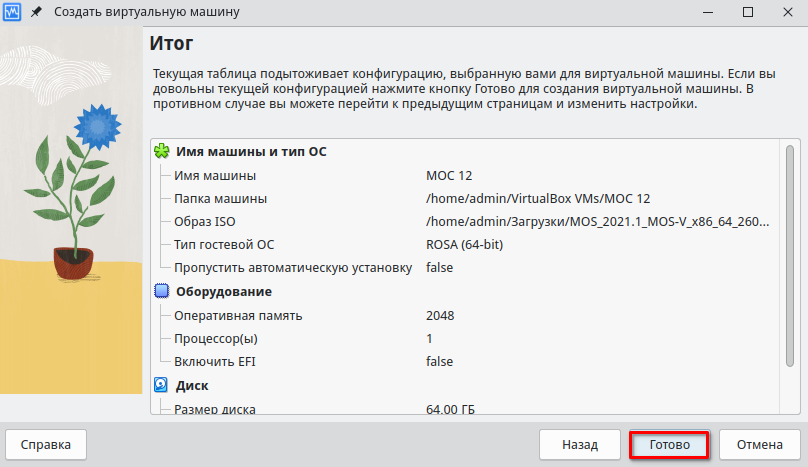Viewport: 808px width, 467px height.
Task: Go back with the Назад button
Action: tap(579, 444)
